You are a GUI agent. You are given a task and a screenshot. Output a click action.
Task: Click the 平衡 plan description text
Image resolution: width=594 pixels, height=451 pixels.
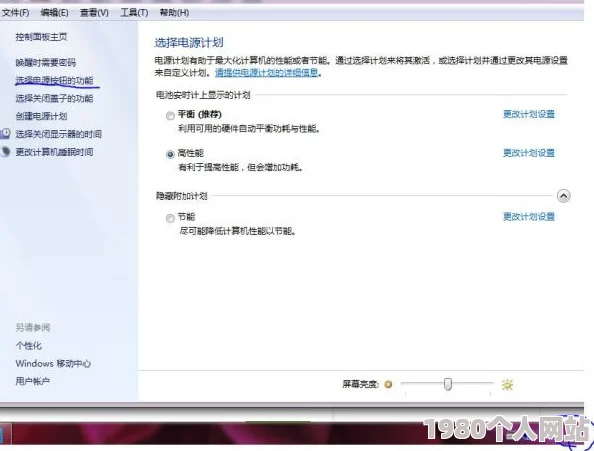[x=249, y=129]
